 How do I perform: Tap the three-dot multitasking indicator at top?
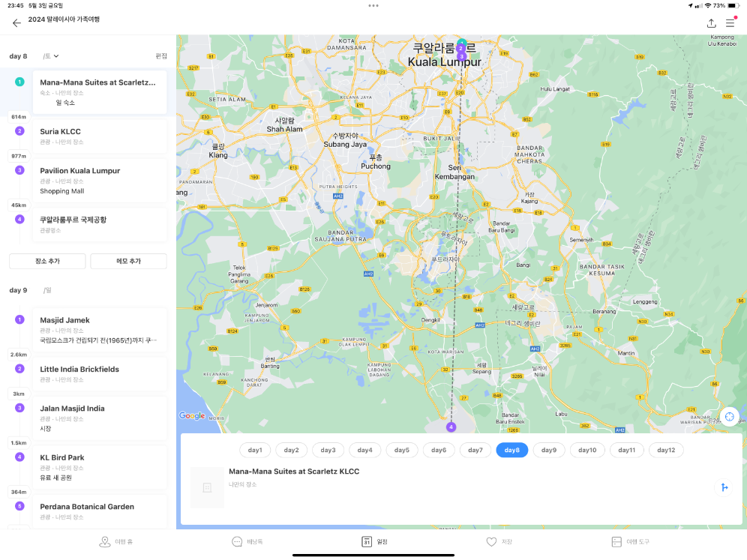pyautogui.click(x=373, y=6)
